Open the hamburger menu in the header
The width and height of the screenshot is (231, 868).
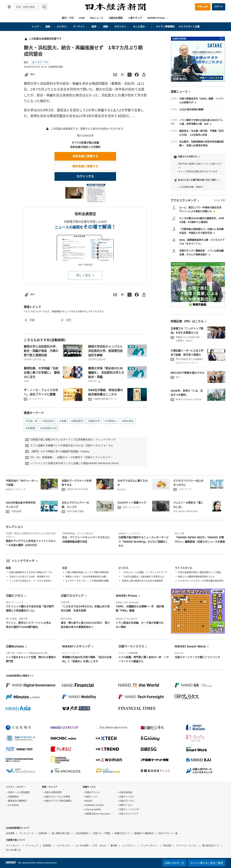[x=9, y=7]
